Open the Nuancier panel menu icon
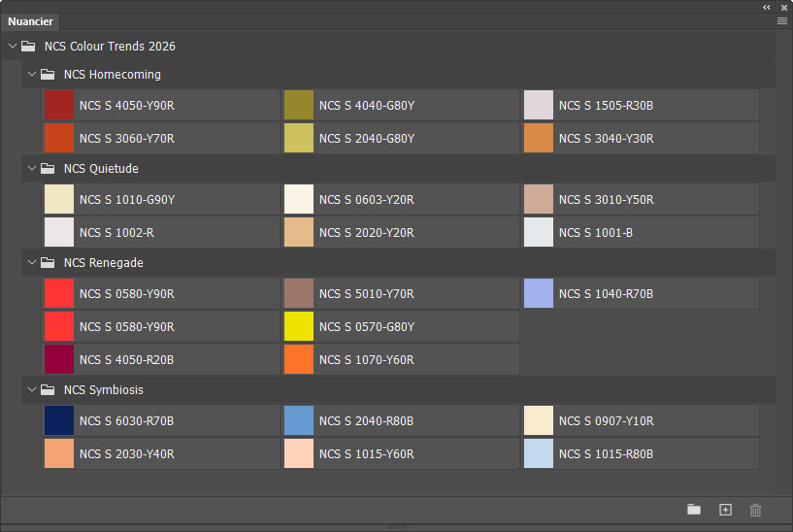The width and height of the screenshot is (793, 532). (782, 21)
